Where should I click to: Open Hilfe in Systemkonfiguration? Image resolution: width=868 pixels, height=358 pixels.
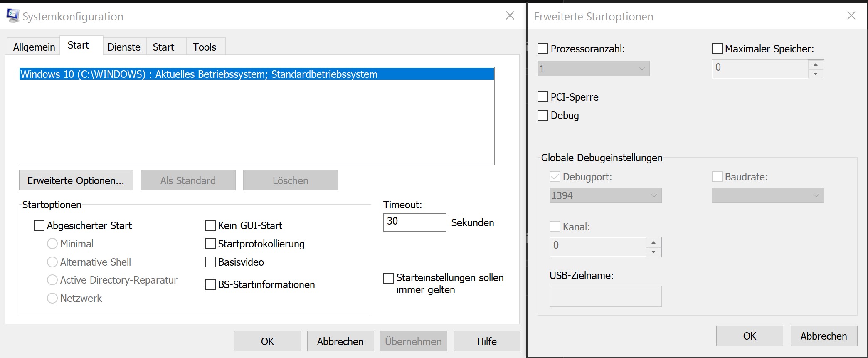pos(487,341)
